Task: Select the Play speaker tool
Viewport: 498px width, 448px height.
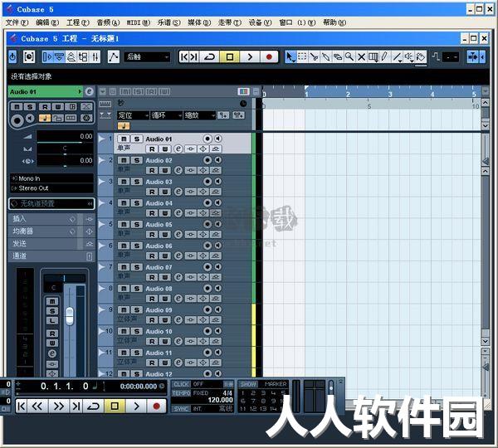Action: coord(408,57)
